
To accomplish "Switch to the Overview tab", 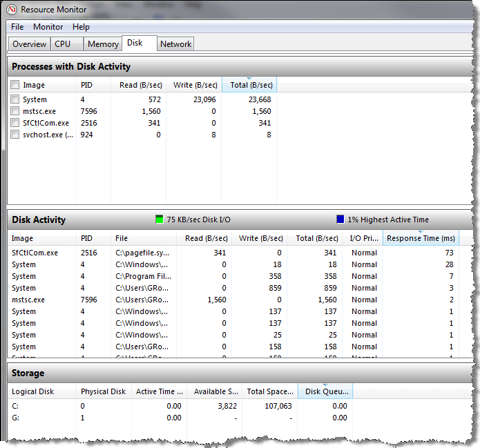I will pyautogui.click(x=30, y=44).
